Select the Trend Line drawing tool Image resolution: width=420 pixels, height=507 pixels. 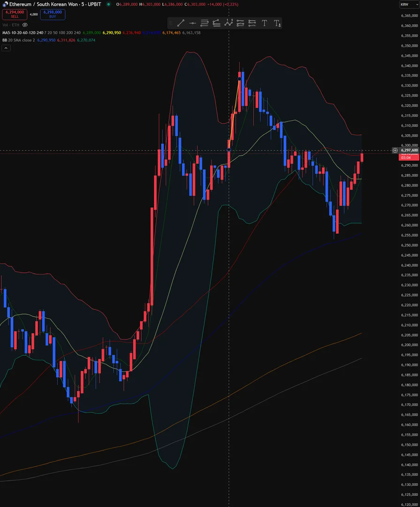tap(181, 23)
